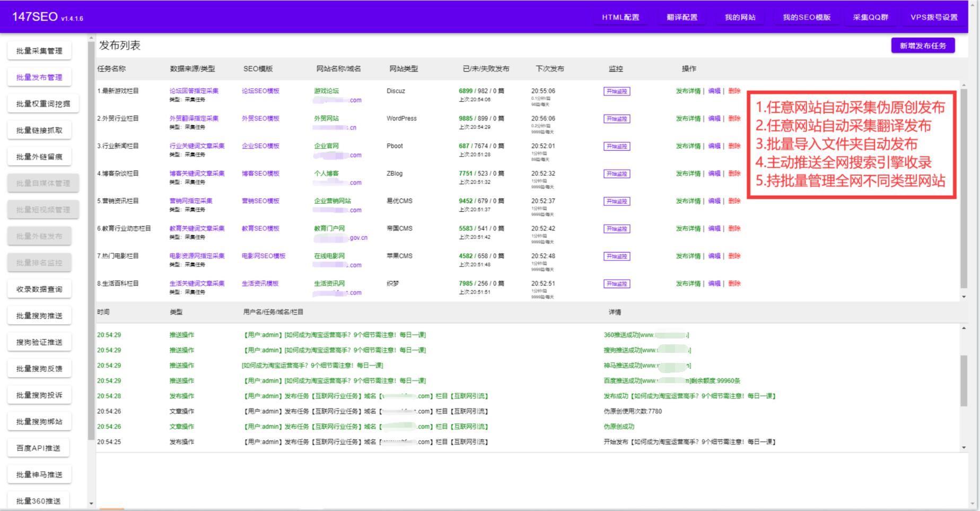Switch to 我的网站 tab
The image size is (980, 511).
[740, 16]
